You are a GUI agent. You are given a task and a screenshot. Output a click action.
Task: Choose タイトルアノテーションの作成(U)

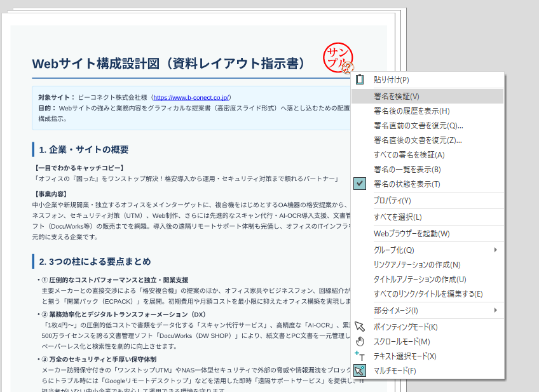tap(427, 280)
